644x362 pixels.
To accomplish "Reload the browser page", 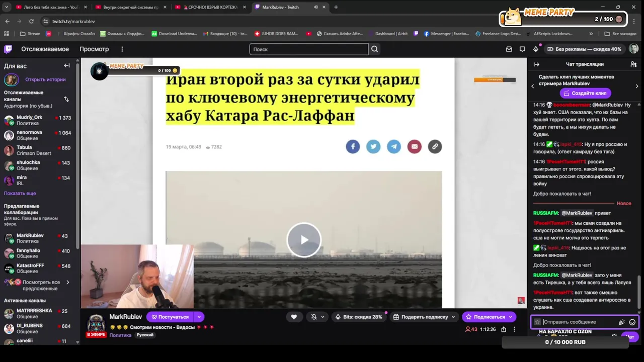I will pyautogui.click(x=31, y=21).
